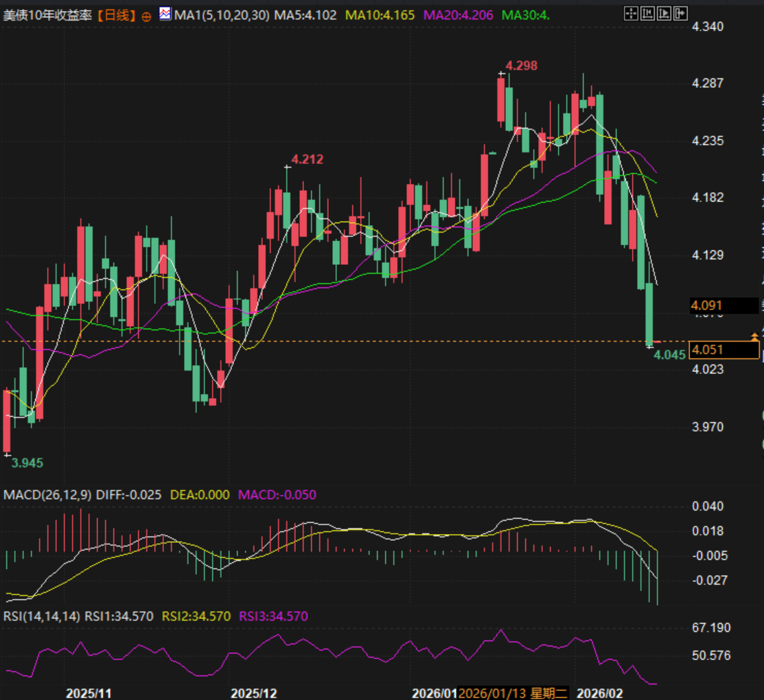
Task: Click the 3.945 low price marker
Action: pyautogui.click(x=27, y=463)
